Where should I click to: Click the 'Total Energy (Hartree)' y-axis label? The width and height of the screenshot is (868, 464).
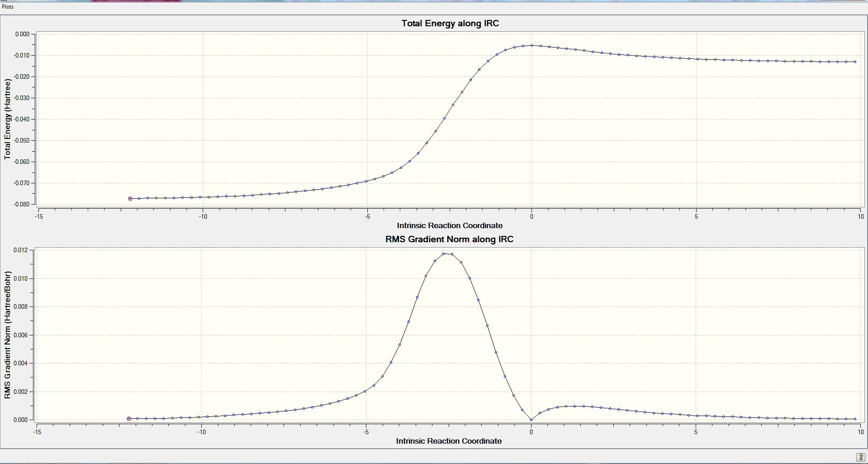(x=7, y=119)
